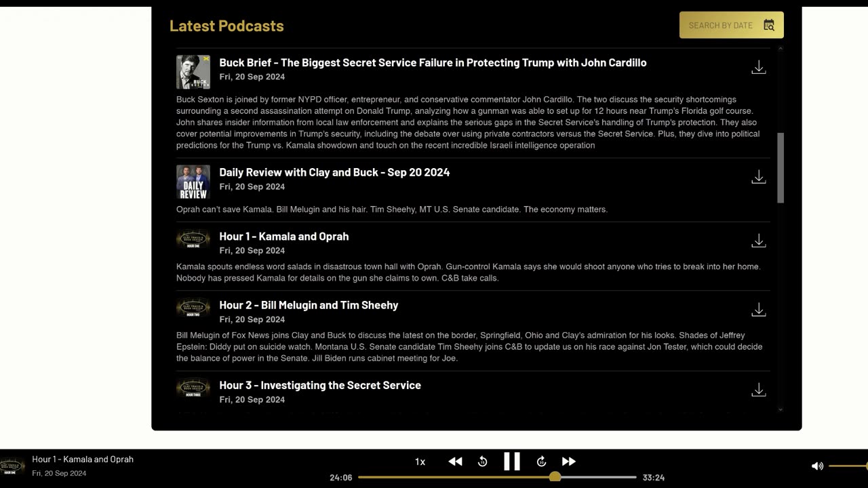
Task: Pause the playing podcast
Action: point(512,462)
